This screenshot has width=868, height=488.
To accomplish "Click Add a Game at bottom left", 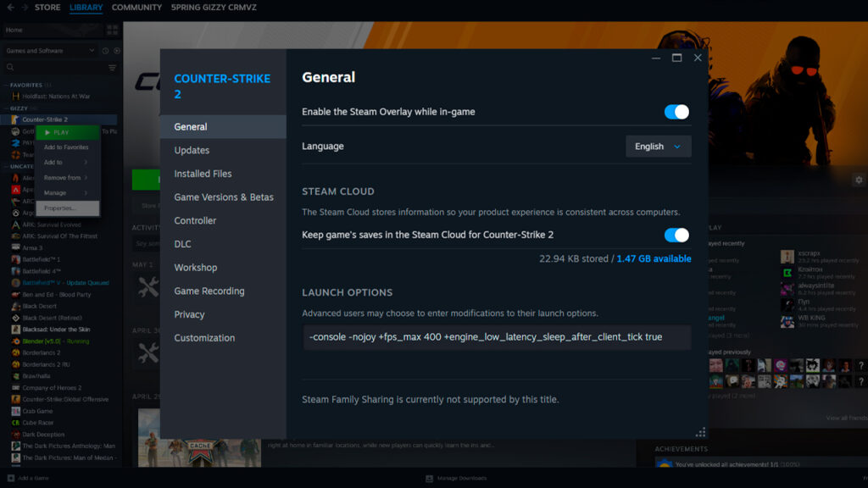I will [28, 478].
